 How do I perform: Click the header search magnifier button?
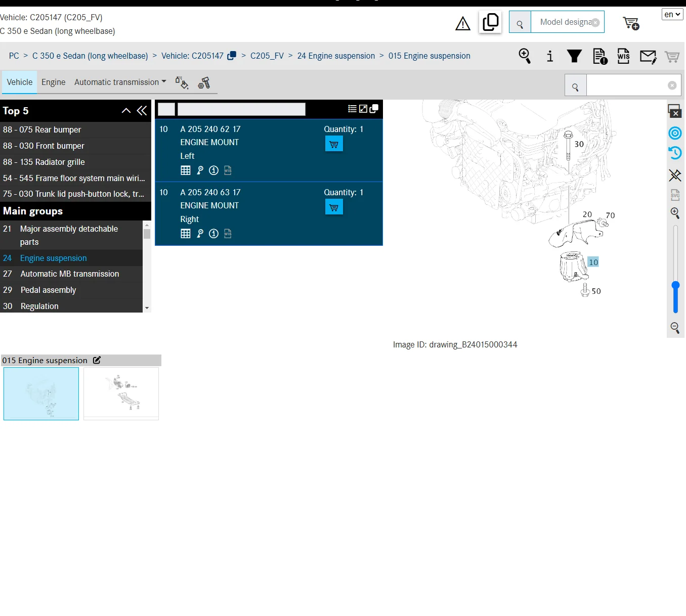[x=520, y=22]
